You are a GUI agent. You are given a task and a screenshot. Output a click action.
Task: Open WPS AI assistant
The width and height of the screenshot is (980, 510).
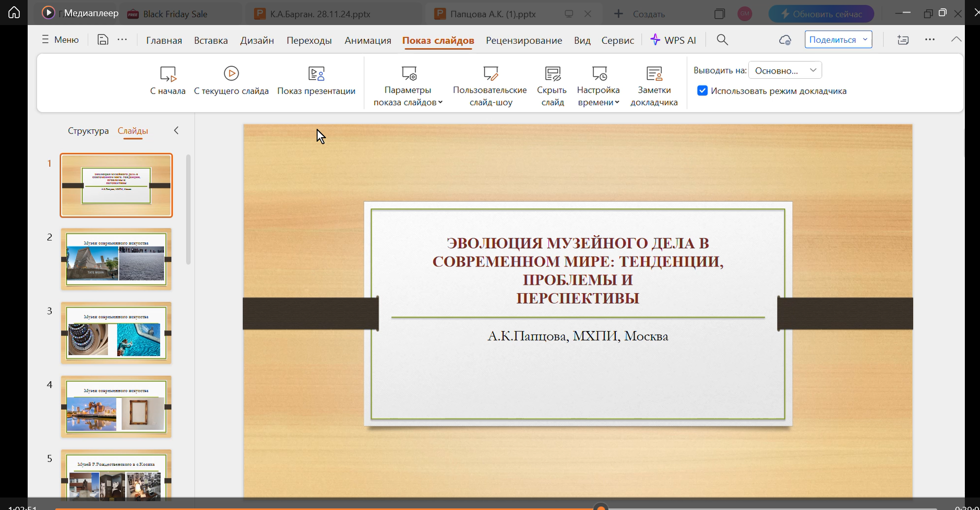click(673, 40)
